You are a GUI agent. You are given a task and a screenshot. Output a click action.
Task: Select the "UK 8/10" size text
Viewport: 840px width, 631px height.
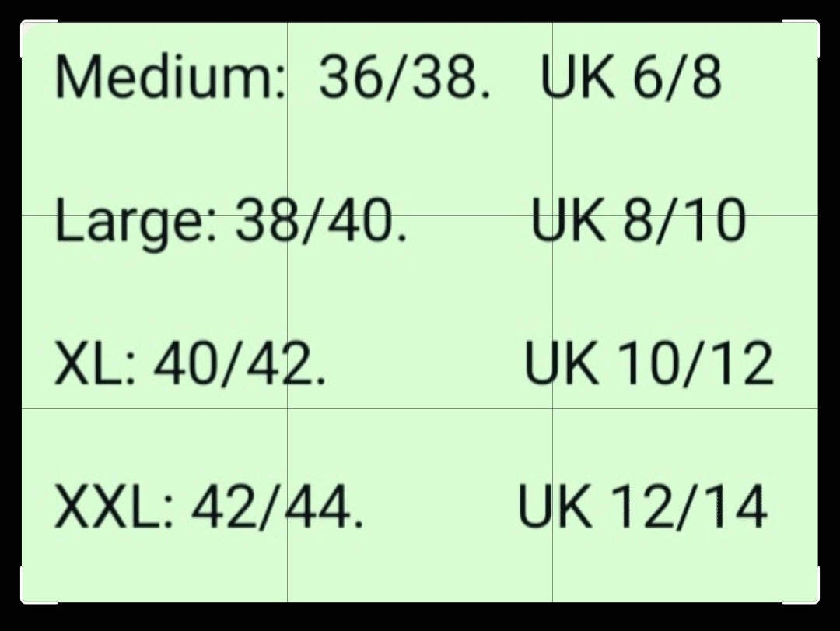coord(638,222)
